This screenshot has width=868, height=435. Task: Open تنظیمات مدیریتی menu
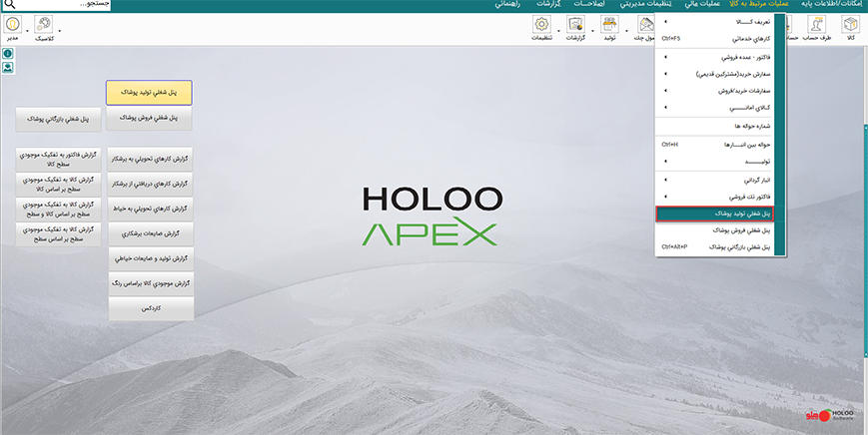point(645,4)
